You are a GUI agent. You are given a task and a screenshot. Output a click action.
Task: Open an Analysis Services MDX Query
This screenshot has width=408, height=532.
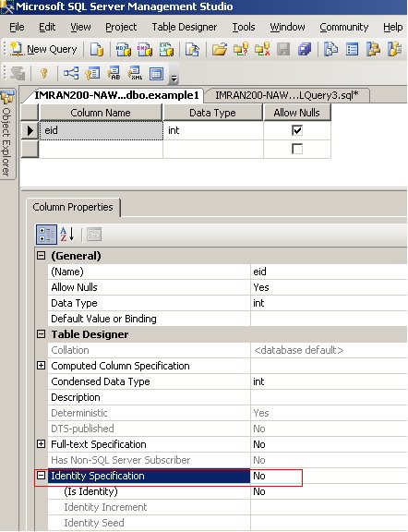[124, 50]
